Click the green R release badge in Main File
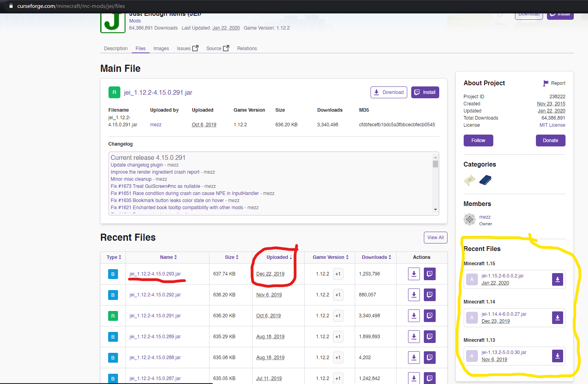Viewport: 588px width, 384px height. tap(114, 92)
